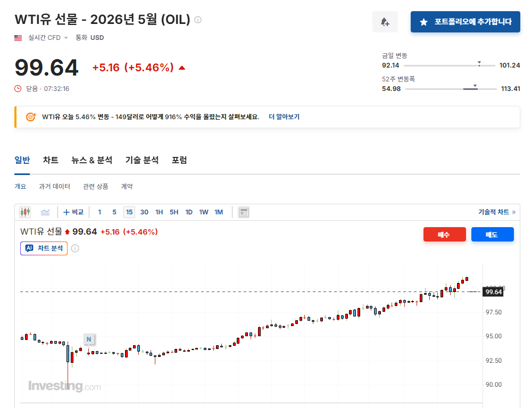Switch chart to candlestick view icon
The height and width of the screenshot is (408, 532).
[25, 212]
